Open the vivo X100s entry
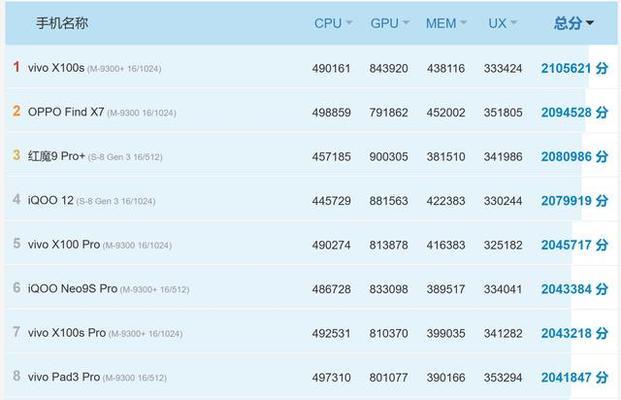Screen dimensions: 621x400 [x=94, y=68]
